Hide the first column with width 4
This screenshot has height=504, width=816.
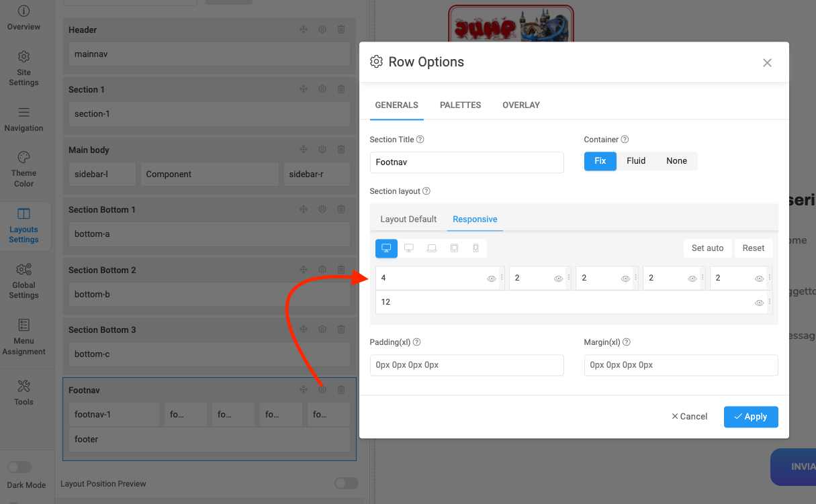click(491, 279)
